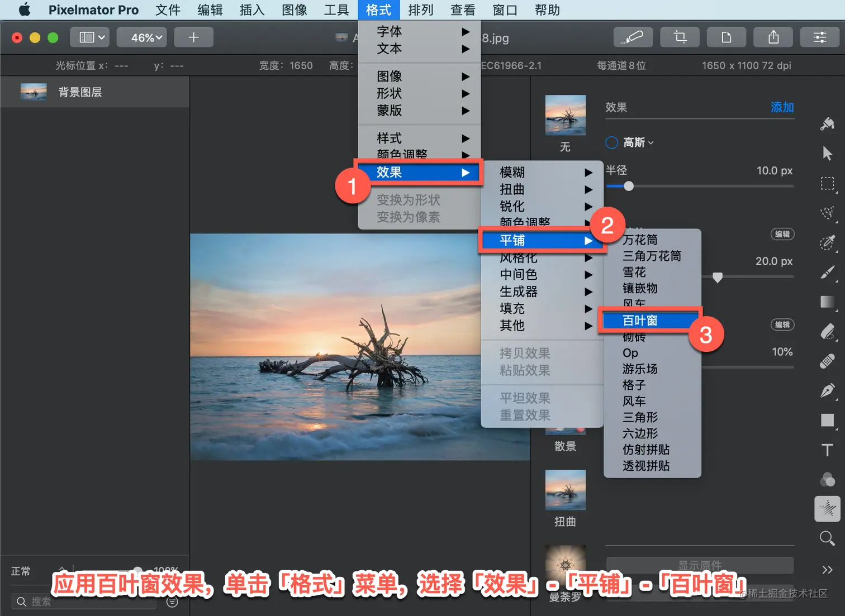Open the Apple menu
Viewport: 845px width, 616px height.
tap(25, 10)
